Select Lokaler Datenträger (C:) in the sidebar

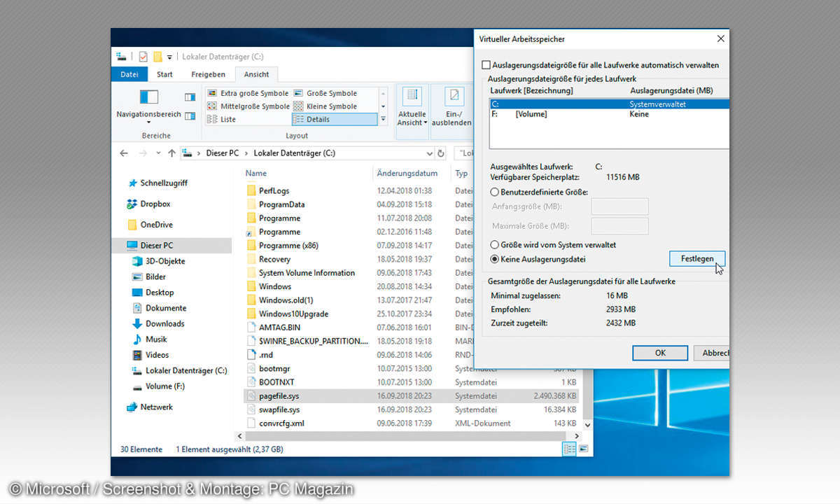180,370
